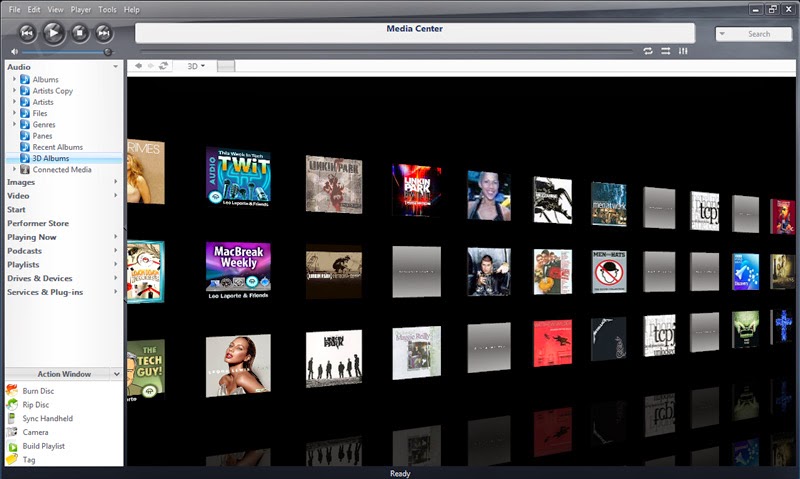Open the View menu
Screen dimensions: 800x479
pyautogui.click(x=55, y=9)
